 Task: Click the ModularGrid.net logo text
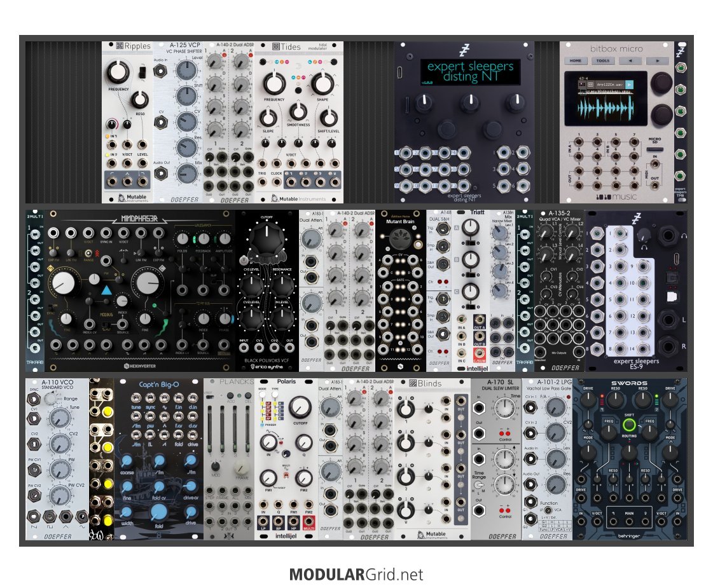[356, 575]
